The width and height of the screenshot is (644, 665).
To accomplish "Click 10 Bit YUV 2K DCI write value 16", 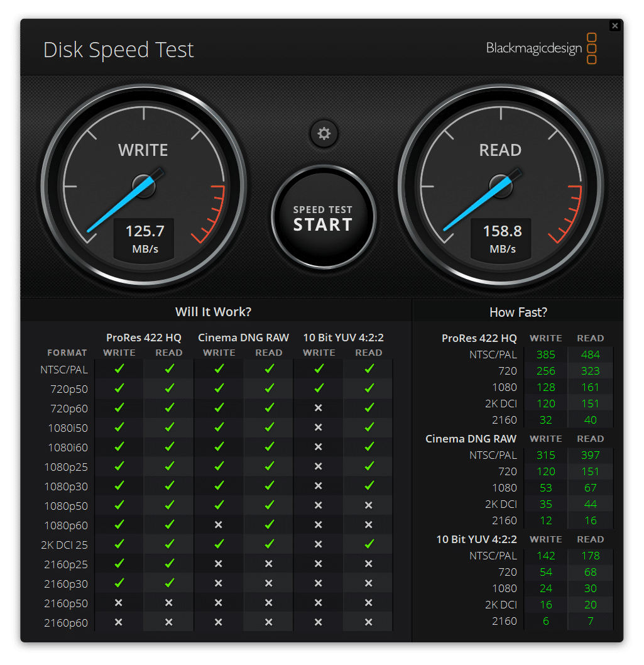I will point(545,605).
